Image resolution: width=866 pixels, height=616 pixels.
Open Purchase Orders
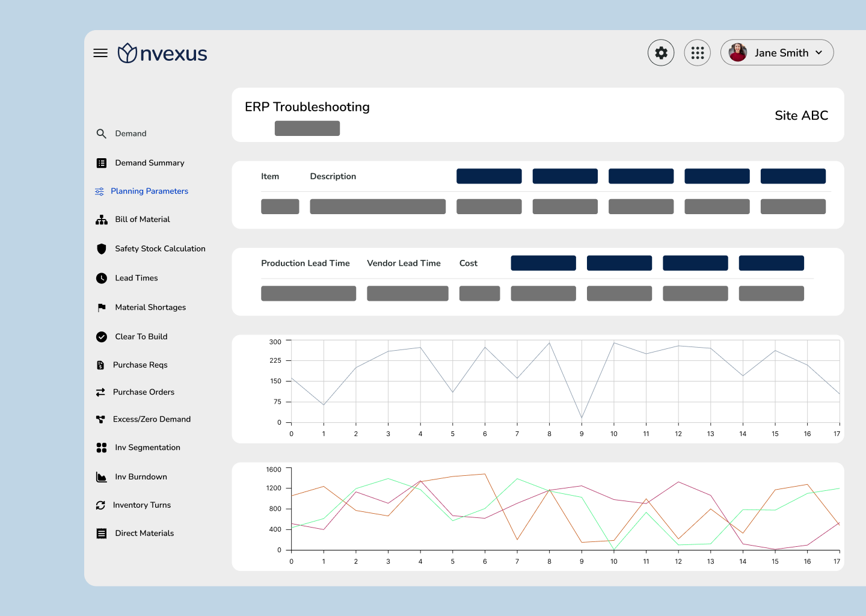tap(144, 392)
